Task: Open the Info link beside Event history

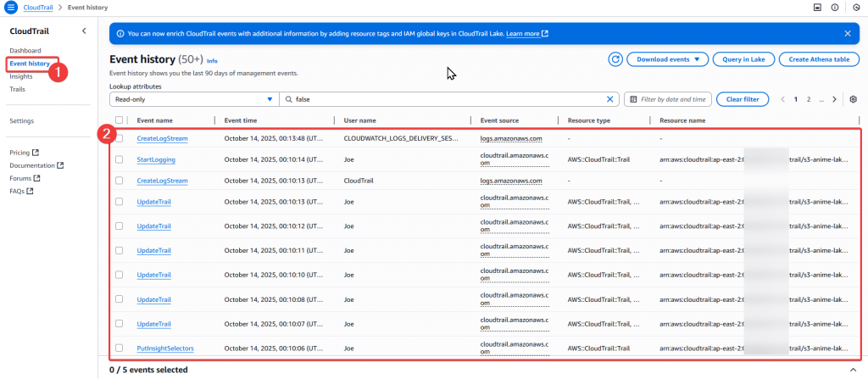Action: click(212, 61)
